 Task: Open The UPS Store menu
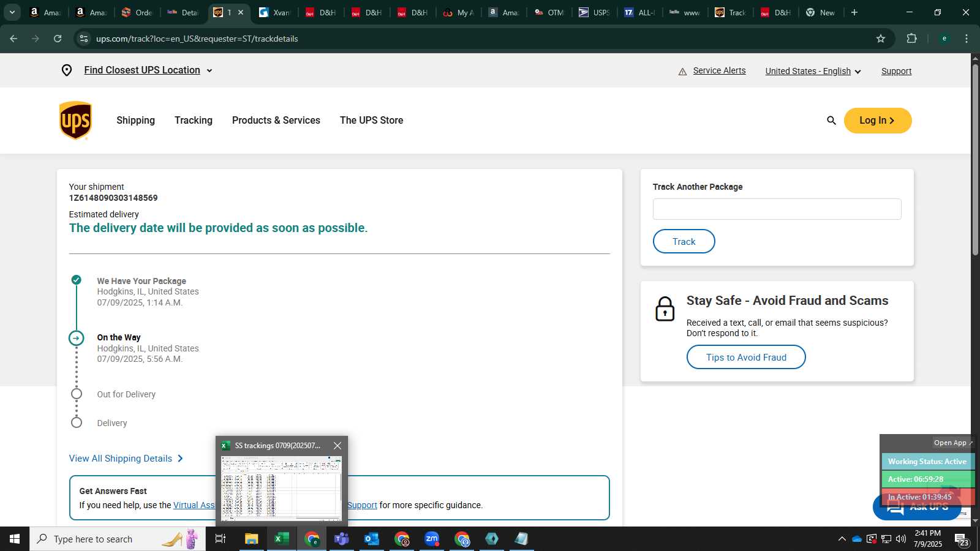tap(372, 121)
